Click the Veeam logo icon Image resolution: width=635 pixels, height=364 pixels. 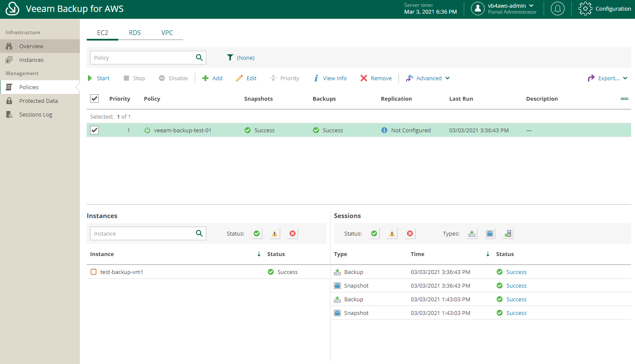(12, 9)
